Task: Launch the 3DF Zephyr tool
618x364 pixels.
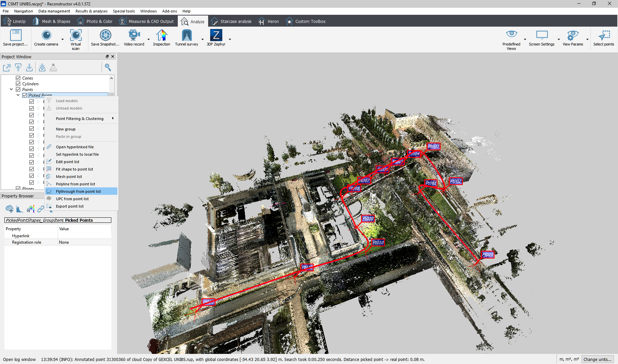Action: coord(216,35)
